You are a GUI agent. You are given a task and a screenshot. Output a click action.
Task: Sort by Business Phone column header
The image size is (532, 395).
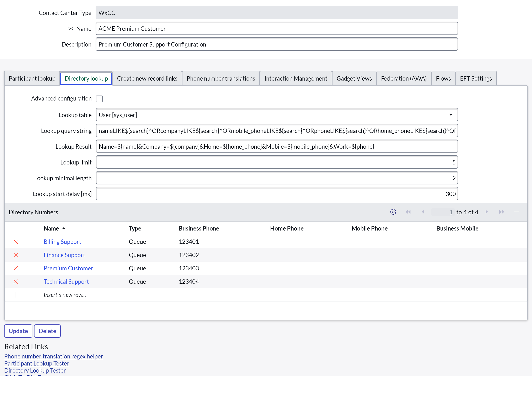[199, 228]
